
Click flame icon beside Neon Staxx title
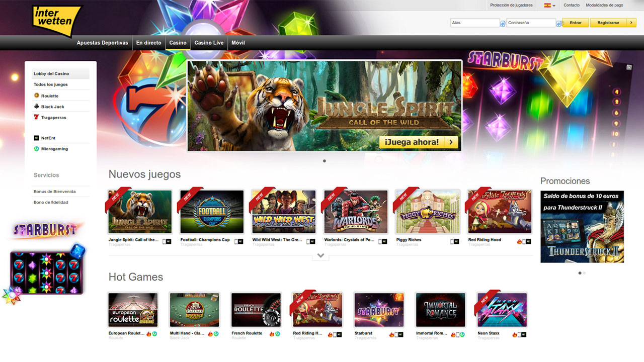point(515,334)
